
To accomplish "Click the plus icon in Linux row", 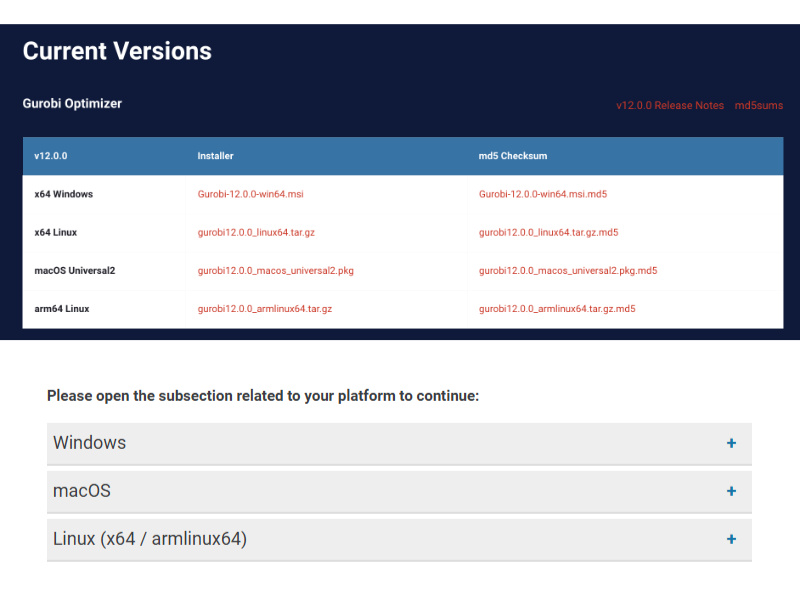I will click(x=731, y=539).
